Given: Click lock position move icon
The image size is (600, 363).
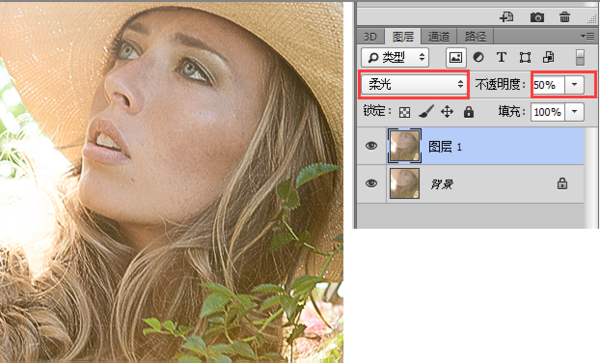Looking at the screenshot, I should (x=447, y=112).
